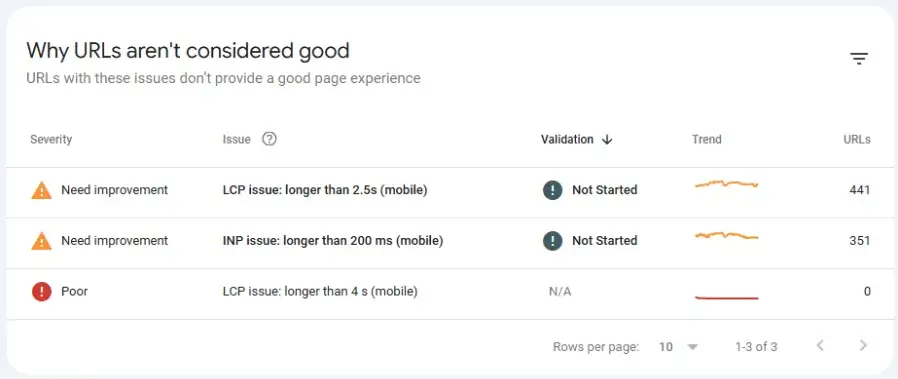Viewport: 898px width, 379px height.
Task: Click the Trend column header
Action: [x=707, y=139]
